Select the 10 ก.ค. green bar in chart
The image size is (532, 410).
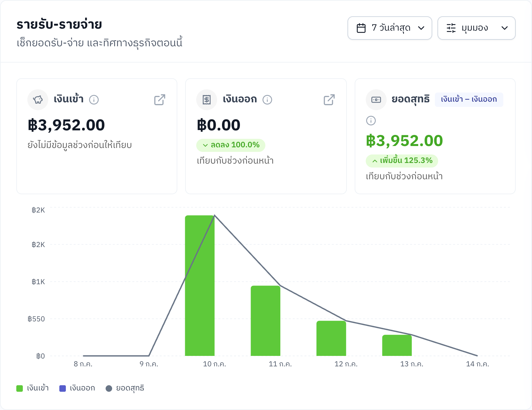coord(199,286)
